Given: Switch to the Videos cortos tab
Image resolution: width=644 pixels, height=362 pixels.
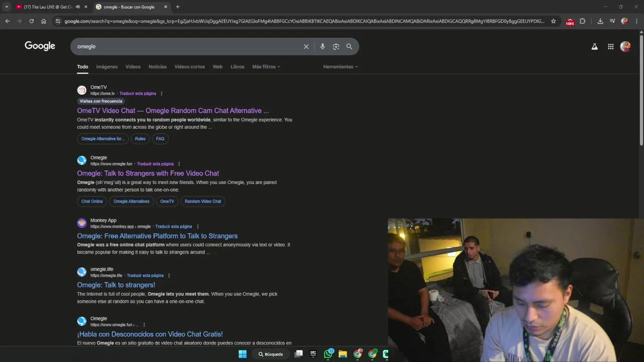Looking at the screenshot, I should 190,67.
